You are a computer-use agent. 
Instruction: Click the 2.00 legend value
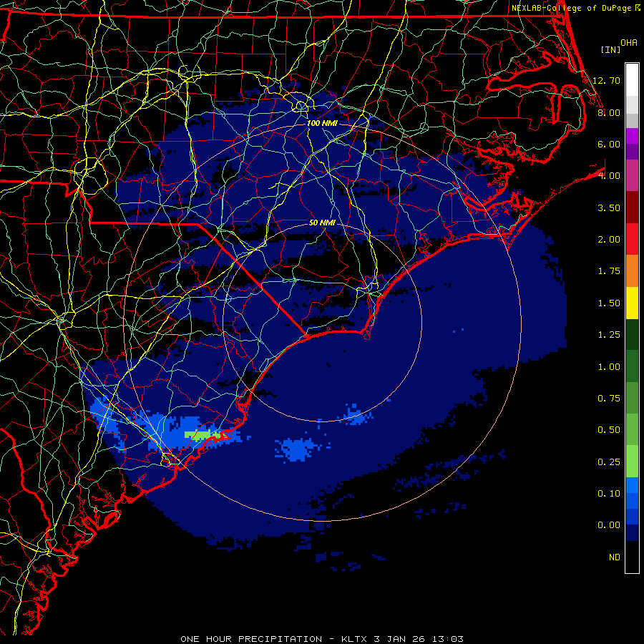[x=609, y=240]
